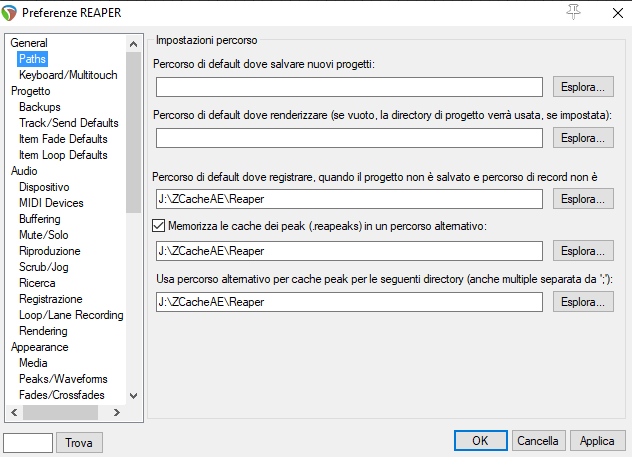Image resolution: width=632 pixels, height=457 pixels.
Task: Click the tree scroll left arrow
Action: pos(15,412)
